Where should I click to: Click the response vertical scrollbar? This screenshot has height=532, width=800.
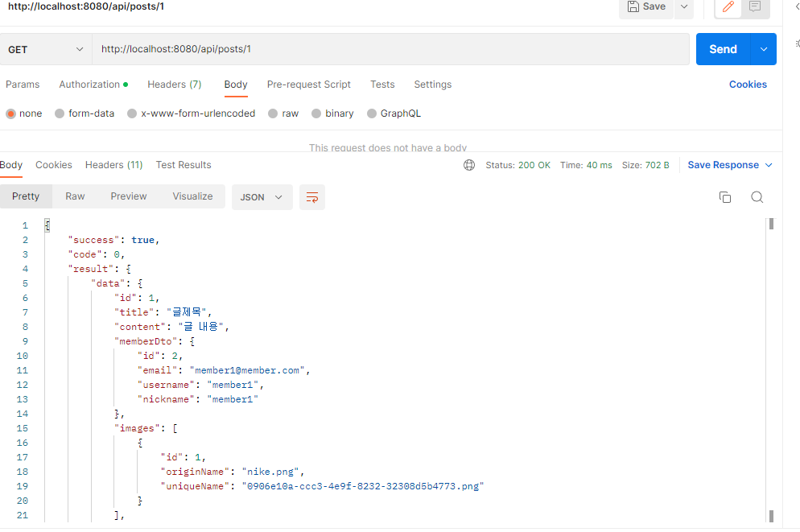771,369
